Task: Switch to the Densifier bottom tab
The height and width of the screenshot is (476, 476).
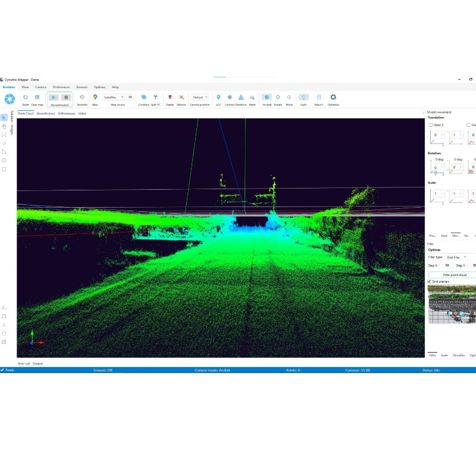Action: pos(459,355)
